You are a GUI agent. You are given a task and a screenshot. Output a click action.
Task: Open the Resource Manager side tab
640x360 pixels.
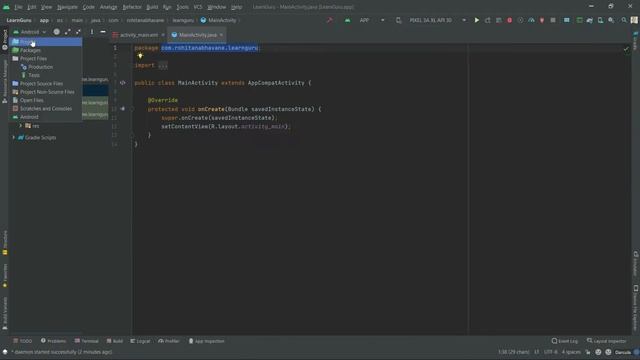click(4, 81)
